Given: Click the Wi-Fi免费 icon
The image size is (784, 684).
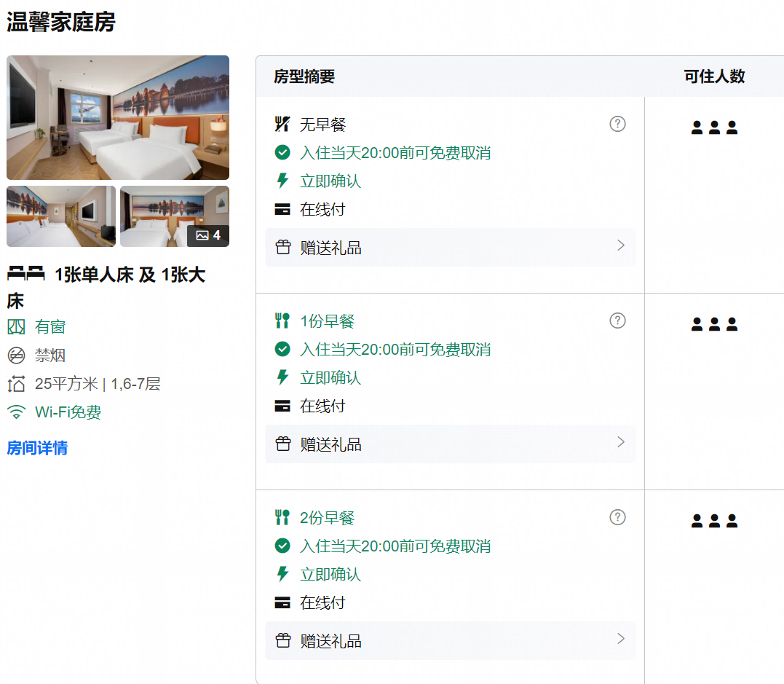Looking at the screenshot, I should pyautogui.click(x=16, y=412).
